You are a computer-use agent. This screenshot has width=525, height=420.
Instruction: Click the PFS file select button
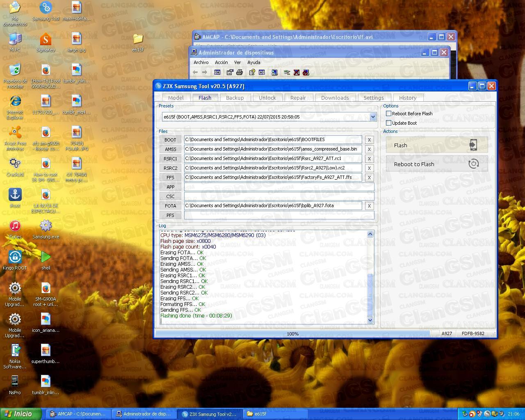point(170,215)
